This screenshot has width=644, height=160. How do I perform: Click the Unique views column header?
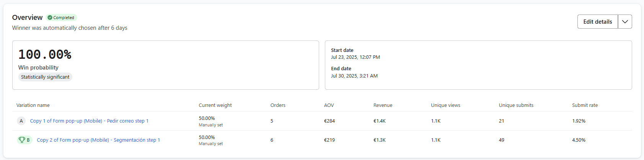pos(445,105)
